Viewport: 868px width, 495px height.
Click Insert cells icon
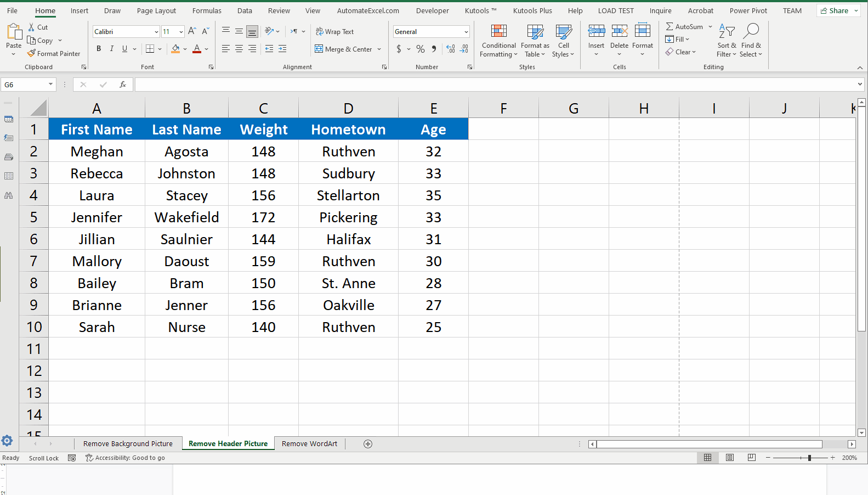pyautogui.click(x=596, y=31)
